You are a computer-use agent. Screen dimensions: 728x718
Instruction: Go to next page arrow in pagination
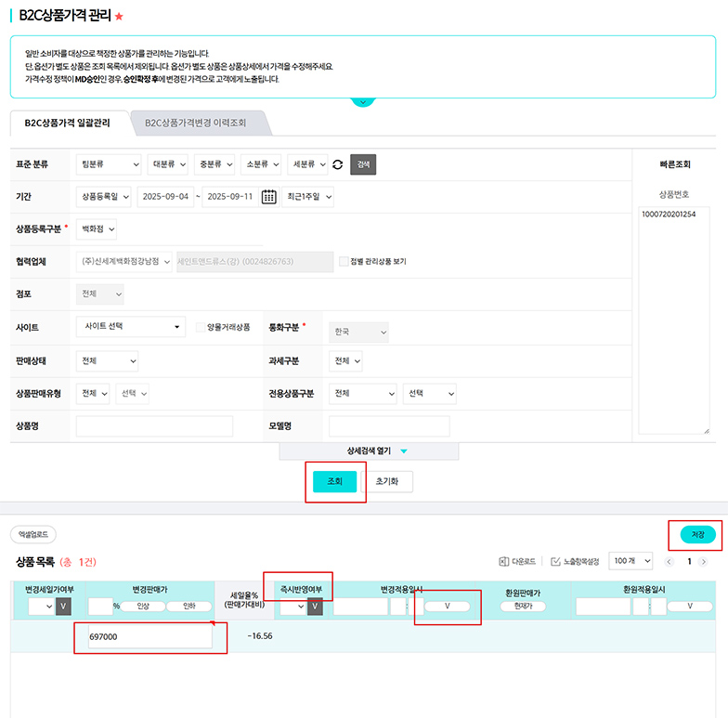pyautogui.click(x=704, y=561)
